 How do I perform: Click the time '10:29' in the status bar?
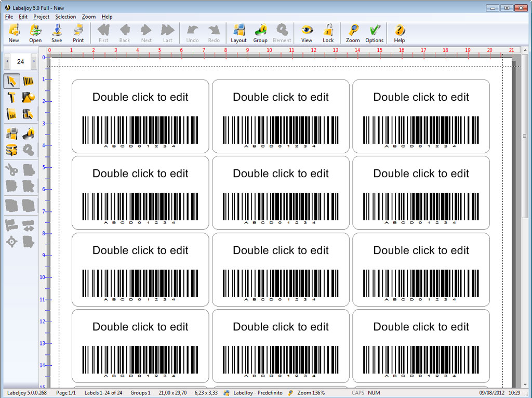[x=514, y=393]
